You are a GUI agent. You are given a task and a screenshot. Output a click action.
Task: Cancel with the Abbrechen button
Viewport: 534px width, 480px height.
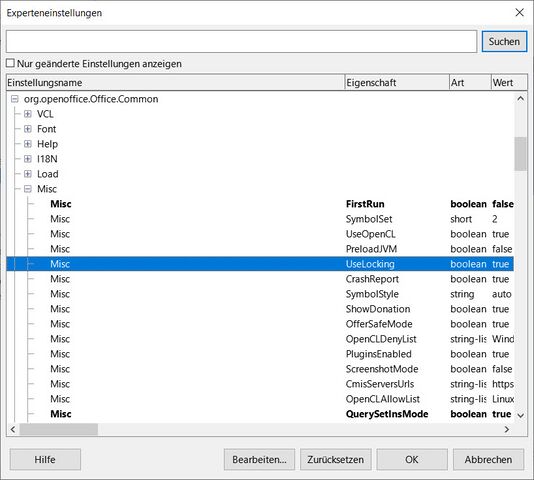tap(488, 460)
